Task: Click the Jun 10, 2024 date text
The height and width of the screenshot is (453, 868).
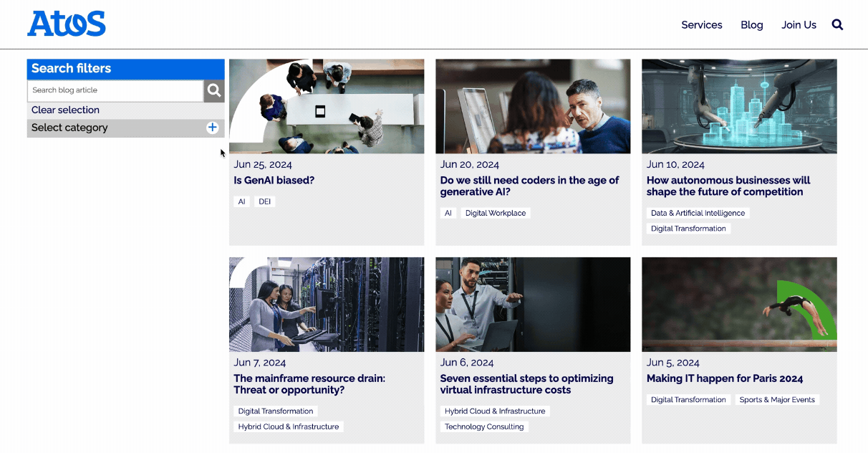Action: click(x=675, y=164)
